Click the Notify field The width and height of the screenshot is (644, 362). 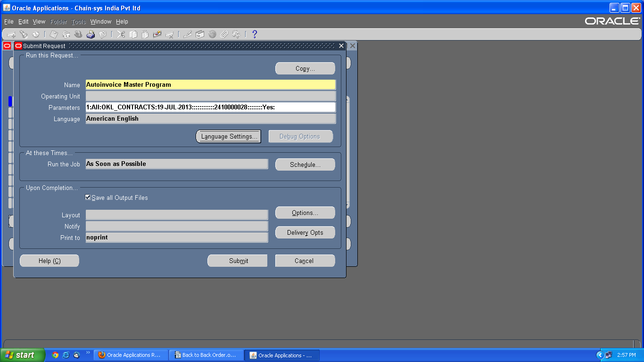(x=177, y=226)
